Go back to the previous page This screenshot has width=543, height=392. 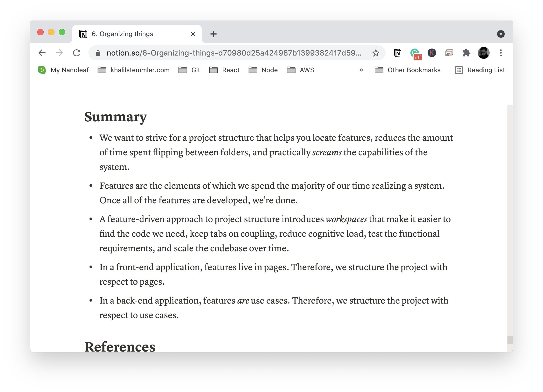(x=42, y=53)
